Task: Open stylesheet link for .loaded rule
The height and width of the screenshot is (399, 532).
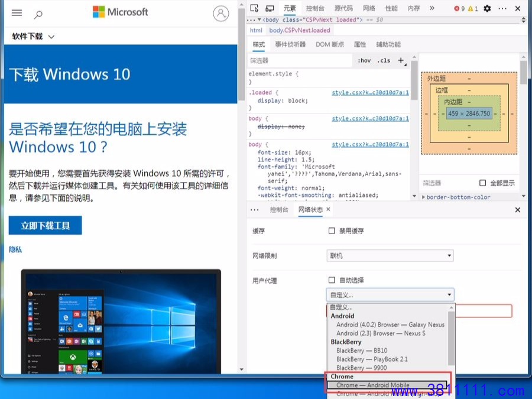Action: click(370, 92)
